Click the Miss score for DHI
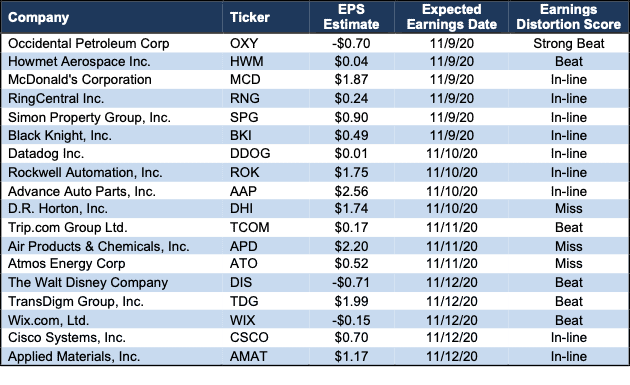Screen dimensions: 630x385 tap(569, 209)
